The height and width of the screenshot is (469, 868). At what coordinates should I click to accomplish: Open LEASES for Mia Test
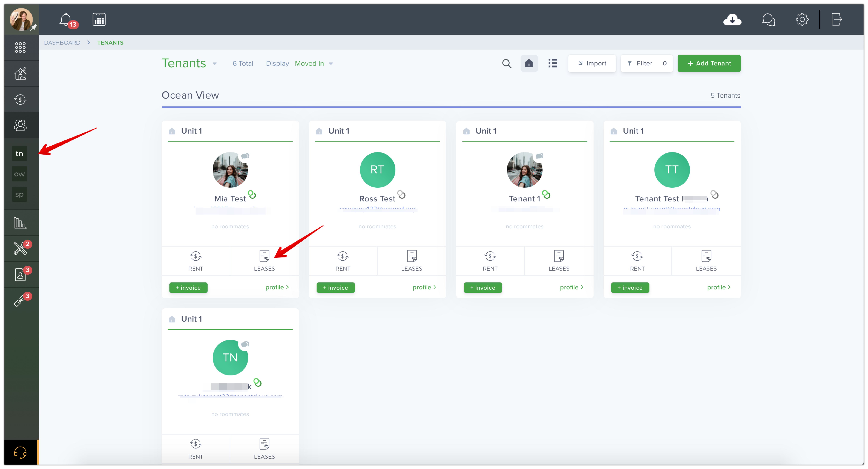[264, 261]
